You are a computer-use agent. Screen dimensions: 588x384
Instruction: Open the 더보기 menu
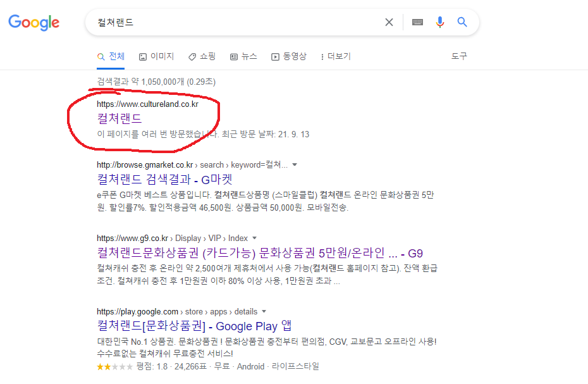coord(336,56)
